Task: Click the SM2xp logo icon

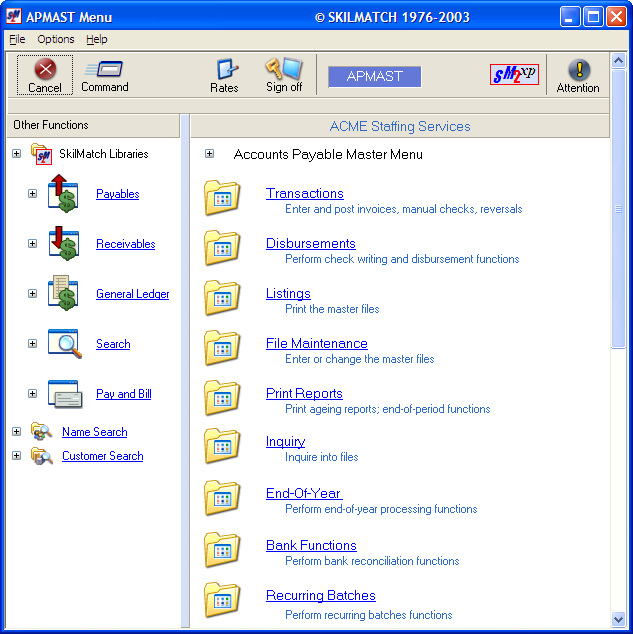Action: pyautogui.click(x=514, y=74)
